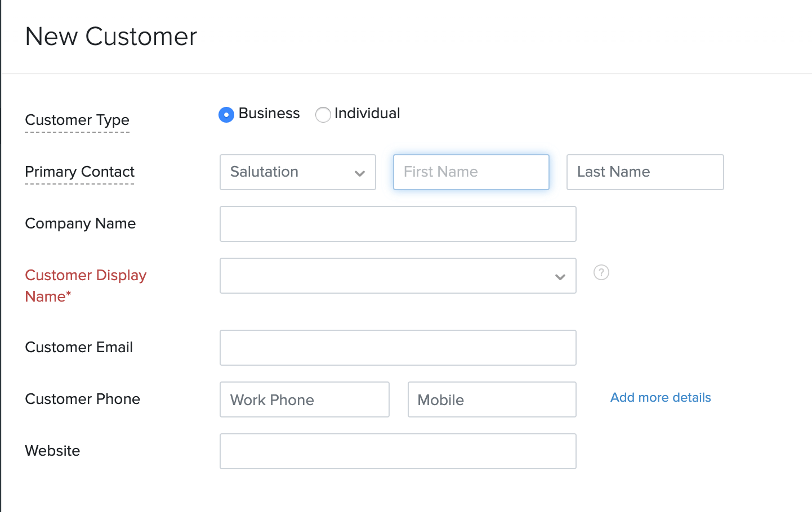The width and height of the screenshot is (812, 512).
Task: Click the Display Name dropdown chevron
Action: [560, 277]
